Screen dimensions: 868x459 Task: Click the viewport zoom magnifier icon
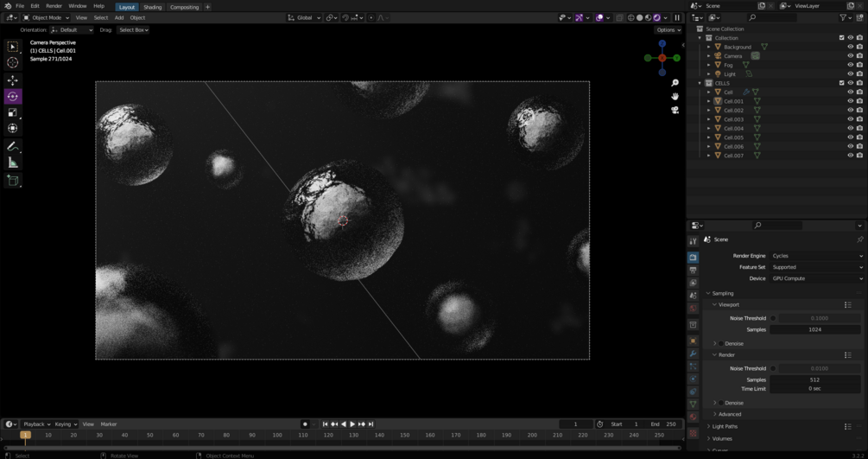click(x=675, y=83)
